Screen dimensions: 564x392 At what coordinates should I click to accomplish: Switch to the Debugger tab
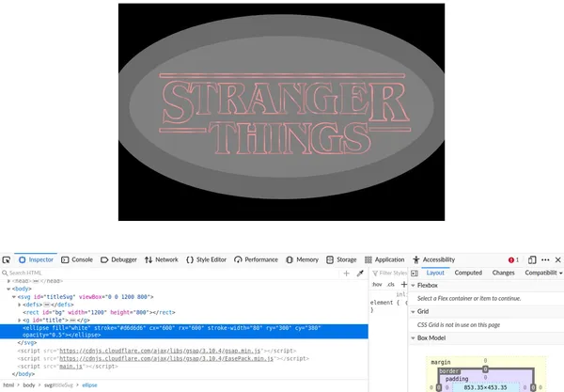(x=118, y=259)
